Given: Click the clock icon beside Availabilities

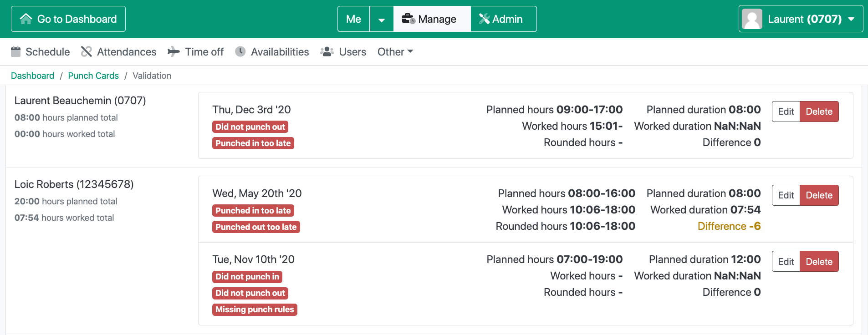Looking at the screenshot, I should tap(240, 52).
